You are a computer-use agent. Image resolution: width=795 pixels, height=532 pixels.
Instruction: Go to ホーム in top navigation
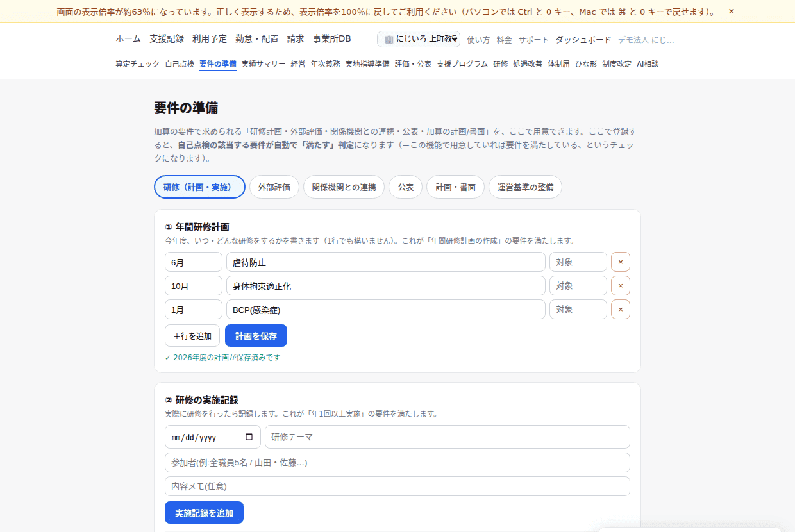pyautogui.click(x=128, y=38)
